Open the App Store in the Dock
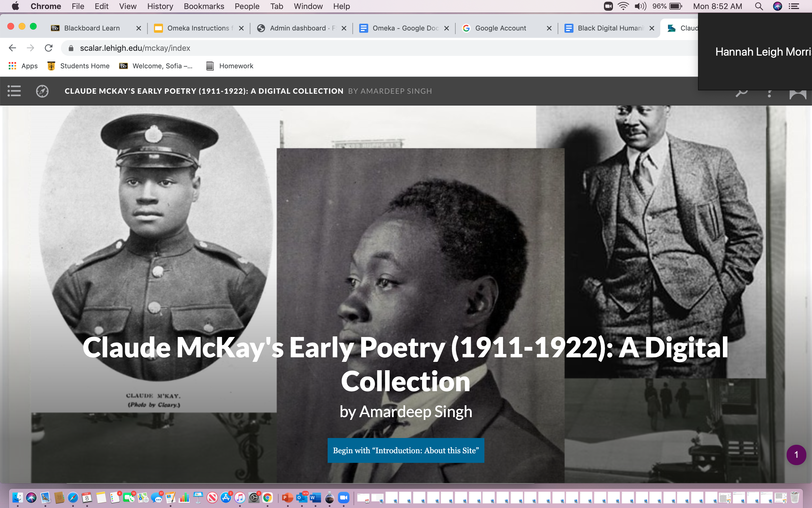This screenshot has height=508, width=812. coord(226,498)
